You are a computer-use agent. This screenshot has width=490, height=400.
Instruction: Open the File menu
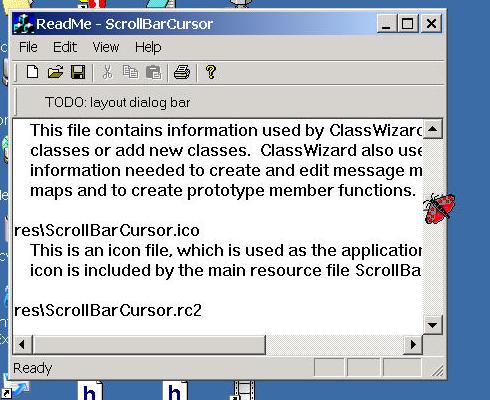pyautogui.click(x=28, y=47)
